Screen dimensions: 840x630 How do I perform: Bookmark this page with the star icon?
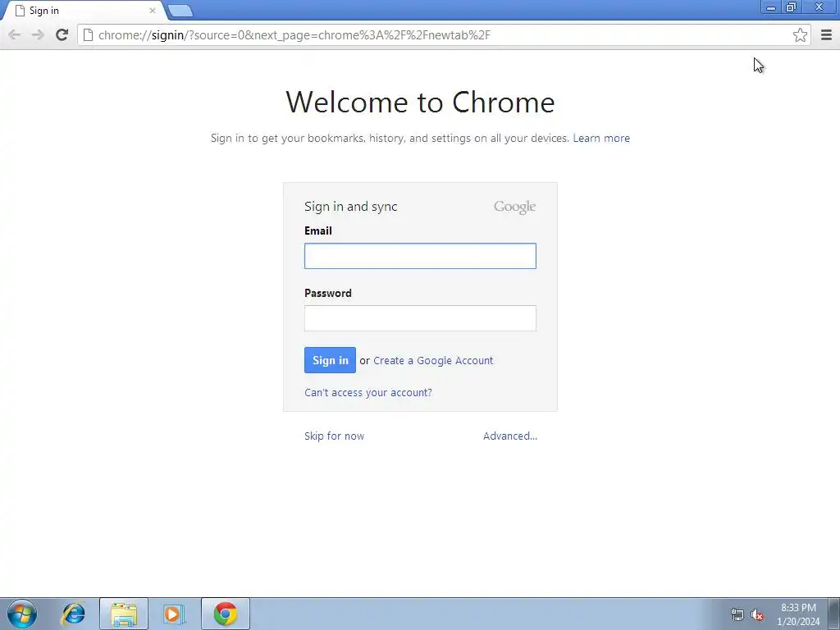coord(800,34)
